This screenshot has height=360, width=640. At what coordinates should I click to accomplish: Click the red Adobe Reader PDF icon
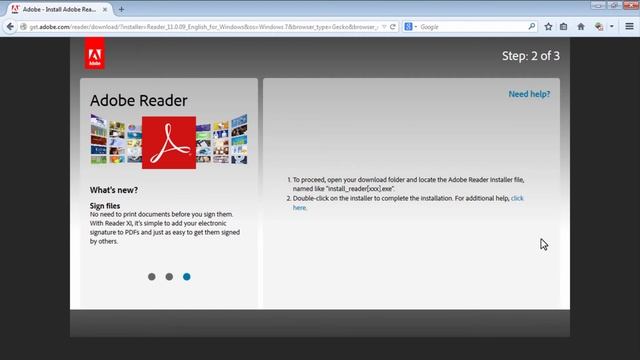point(169,142)
